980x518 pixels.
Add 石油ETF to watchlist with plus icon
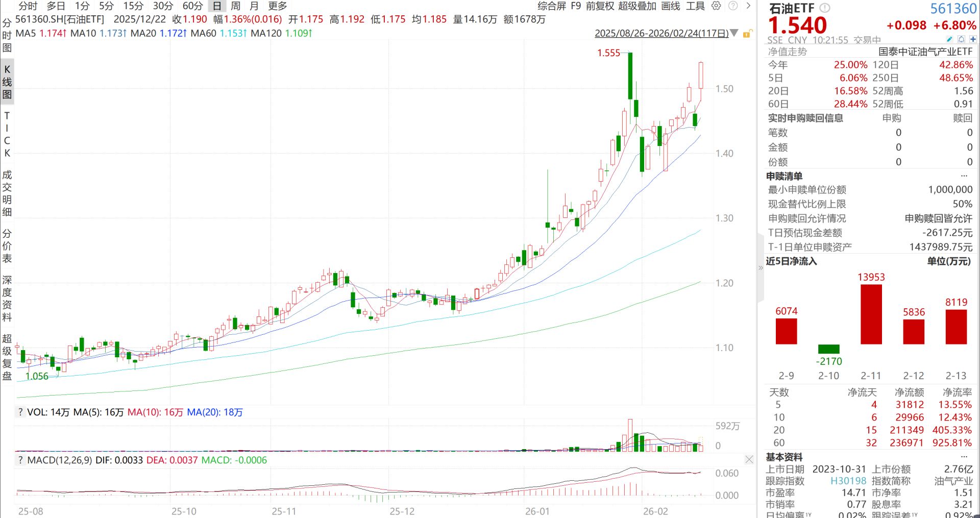pos(973,40)
